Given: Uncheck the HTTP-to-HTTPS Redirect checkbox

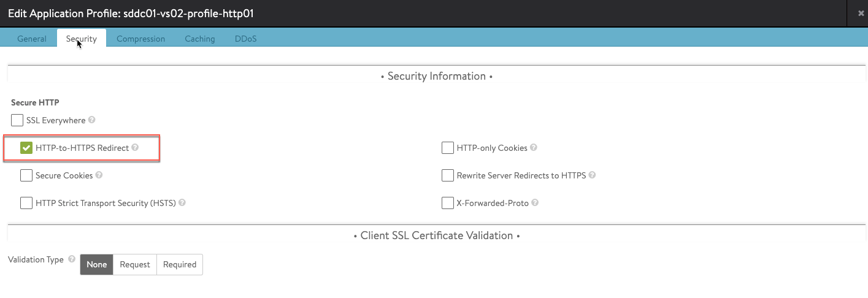Looking at the screenshot, I should [x=26, y=148].
